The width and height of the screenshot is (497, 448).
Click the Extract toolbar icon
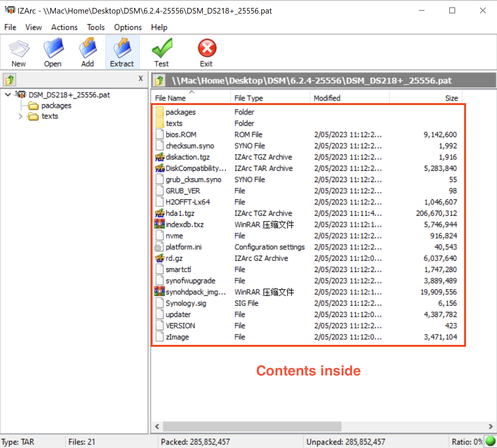122,48
